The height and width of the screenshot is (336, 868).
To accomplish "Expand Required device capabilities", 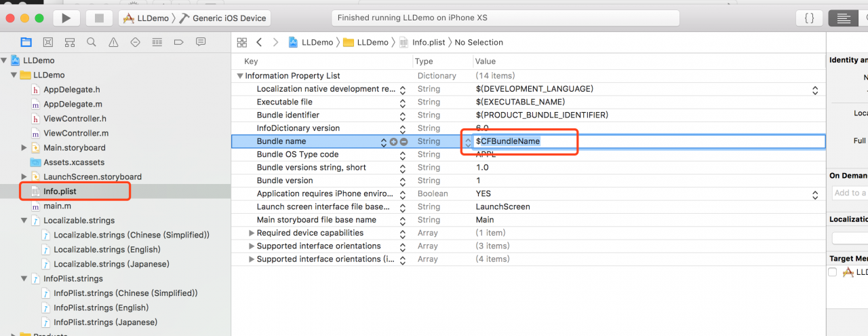I will pos(252,233).
